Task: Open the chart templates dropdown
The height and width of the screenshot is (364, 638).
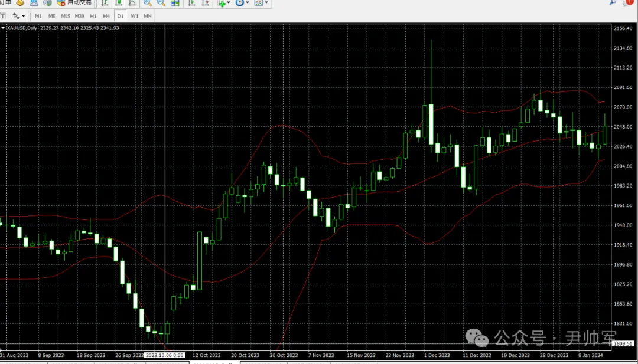Action: click(x=261, y=3)
